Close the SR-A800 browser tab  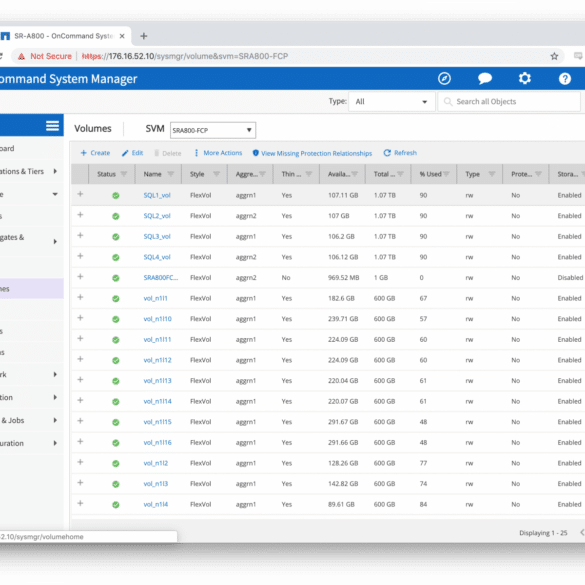pos(122,36)
